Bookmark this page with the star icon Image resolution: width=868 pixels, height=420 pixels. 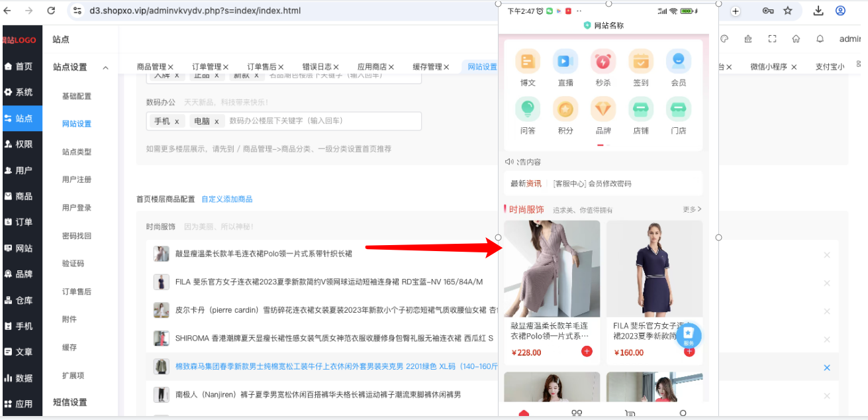pos(788,11)
